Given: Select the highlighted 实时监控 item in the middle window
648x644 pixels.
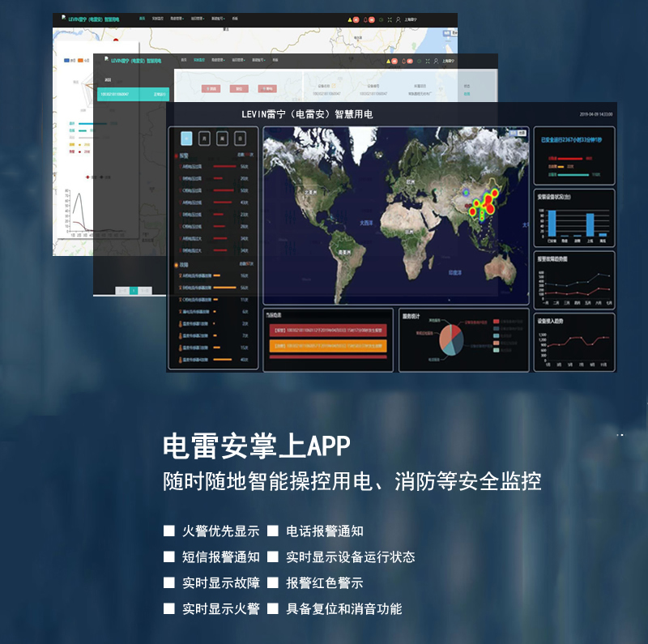Looking at the screenshot, I should point(199,60).
